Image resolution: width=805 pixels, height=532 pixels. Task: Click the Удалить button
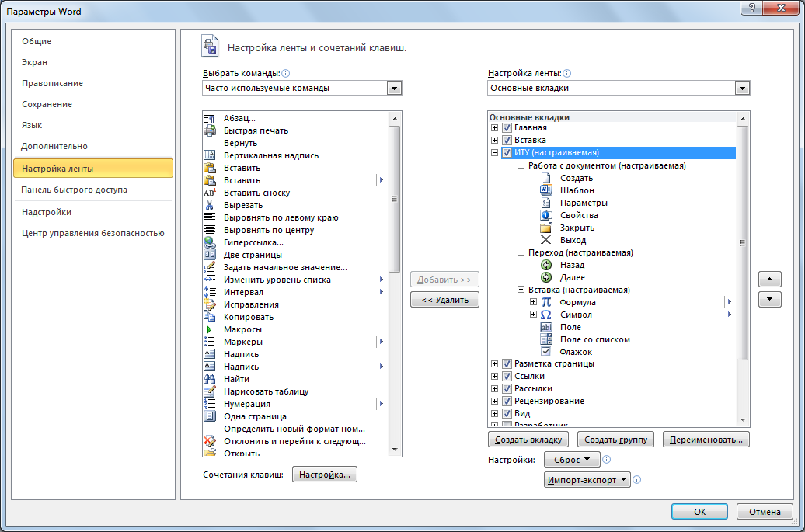pos(444,300)
